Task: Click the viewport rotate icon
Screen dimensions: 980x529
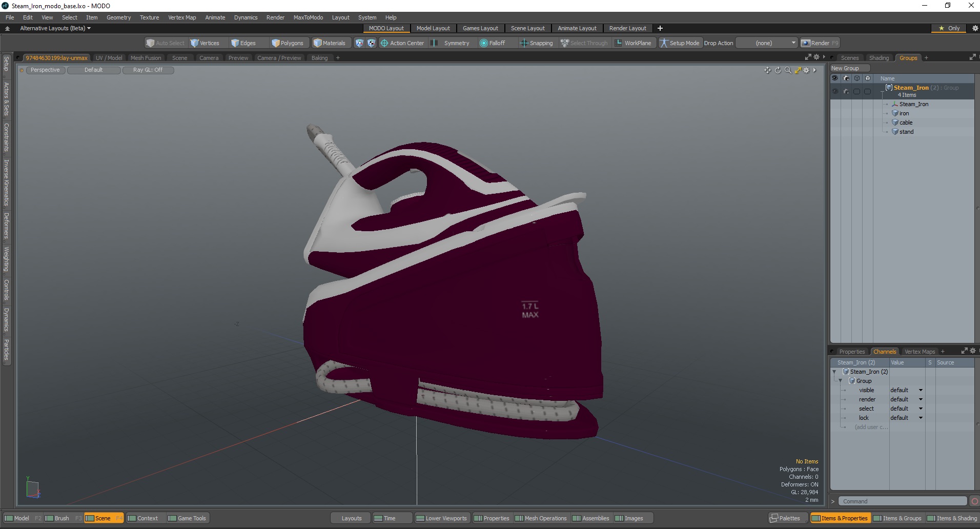Action: [x=778, y=70]
